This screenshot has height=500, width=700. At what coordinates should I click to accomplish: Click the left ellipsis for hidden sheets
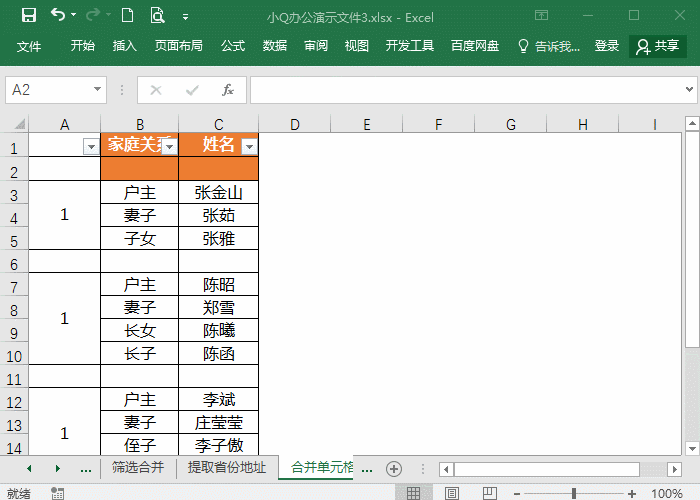tap(86, 469)
